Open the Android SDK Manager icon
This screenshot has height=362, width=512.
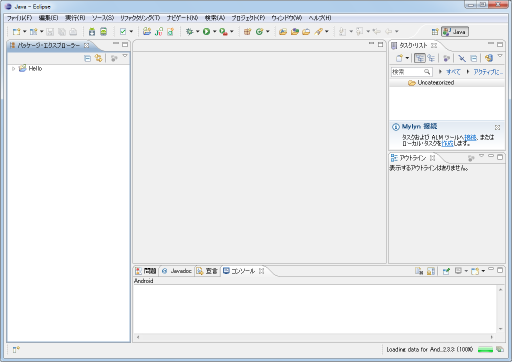[92, 32]
